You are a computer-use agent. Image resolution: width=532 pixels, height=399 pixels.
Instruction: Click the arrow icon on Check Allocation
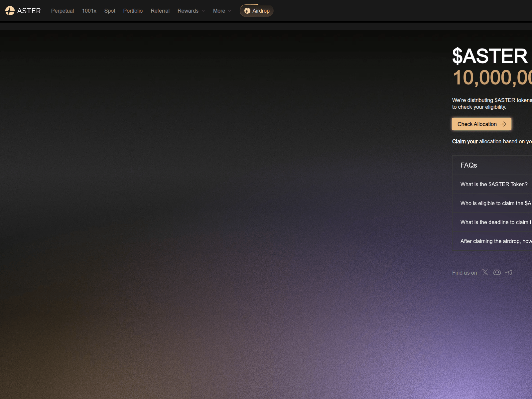click(503, 124)
